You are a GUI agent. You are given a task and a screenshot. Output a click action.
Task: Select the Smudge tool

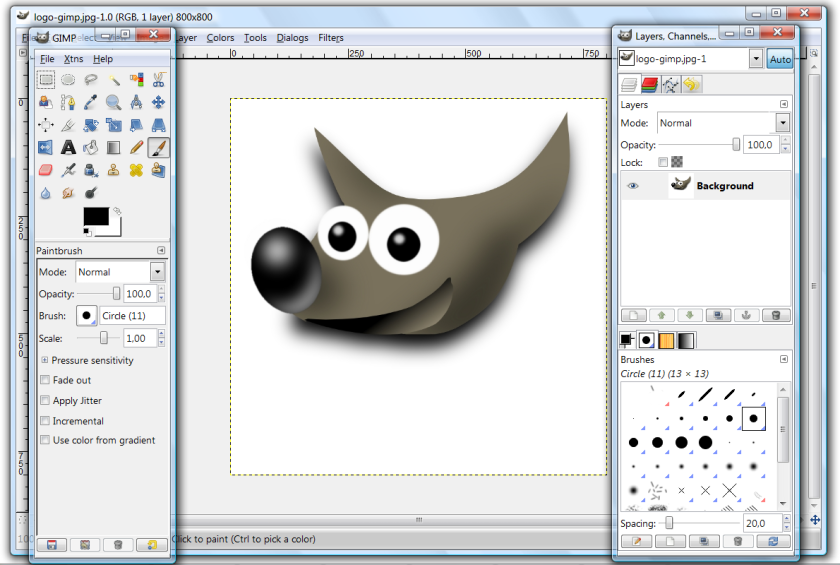tap(68, 193)
